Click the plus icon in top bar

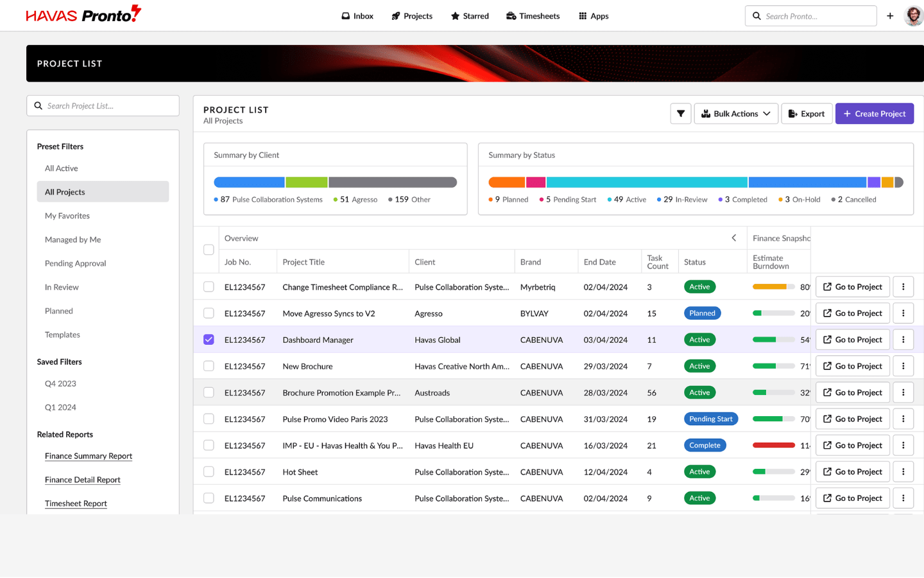890,16
